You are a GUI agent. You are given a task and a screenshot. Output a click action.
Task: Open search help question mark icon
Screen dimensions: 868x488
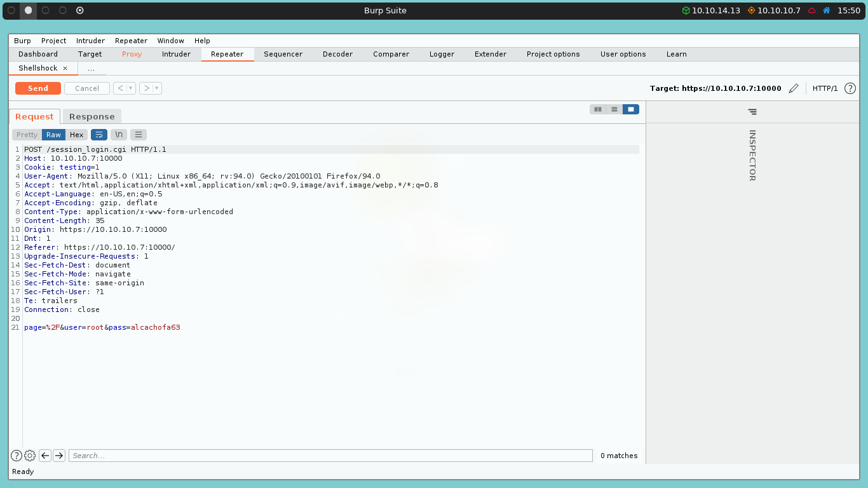[17, 456]
